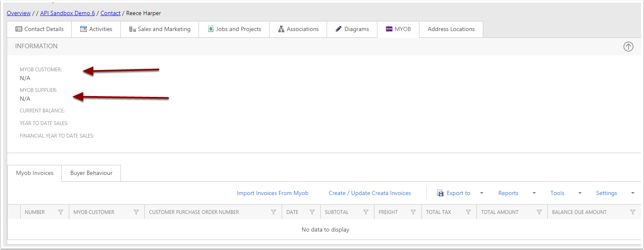Click the Reece Harper breadcrumb text
The width and height of the screenshot is (644, 250).
(144, 13)
